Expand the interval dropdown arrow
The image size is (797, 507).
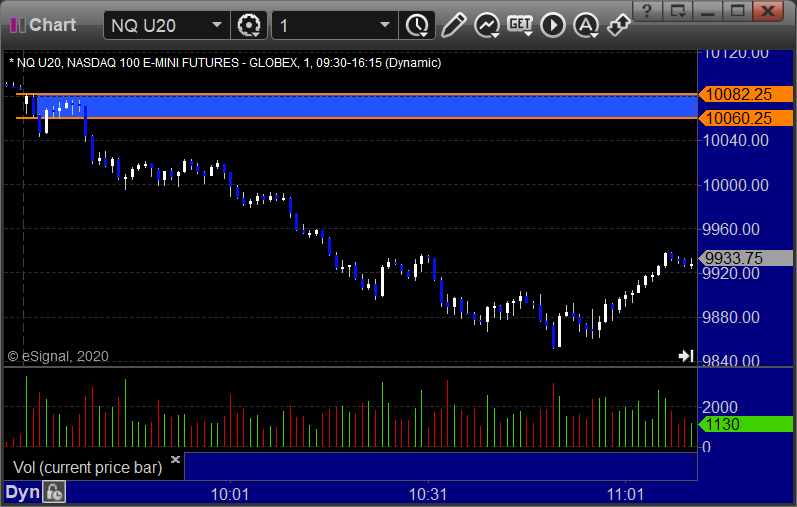[x=385, y=25]
